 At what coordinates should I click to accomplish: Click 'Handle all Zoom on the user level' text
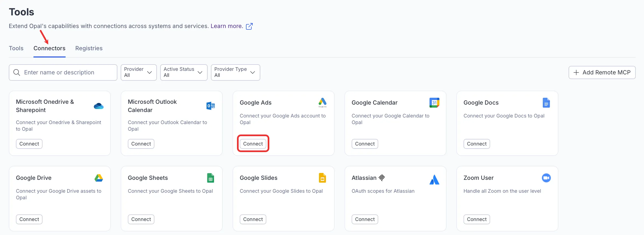pyautogui.click(x=502, y=191)
